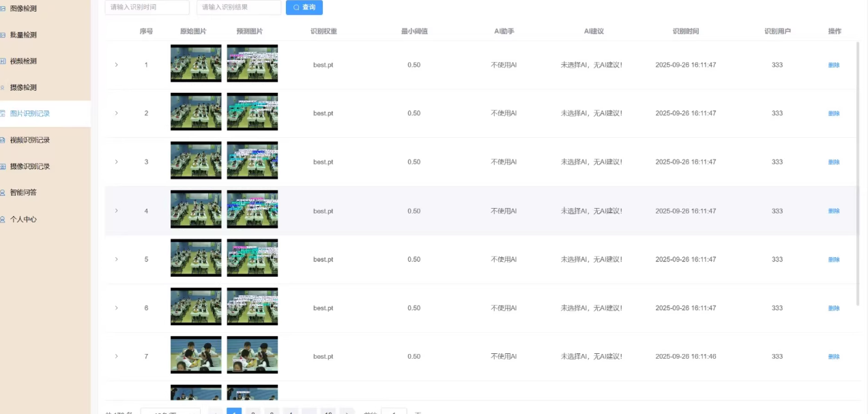868x414 pixels.
Task: Click the 预测图片 column header
Action: pos(250,31)
